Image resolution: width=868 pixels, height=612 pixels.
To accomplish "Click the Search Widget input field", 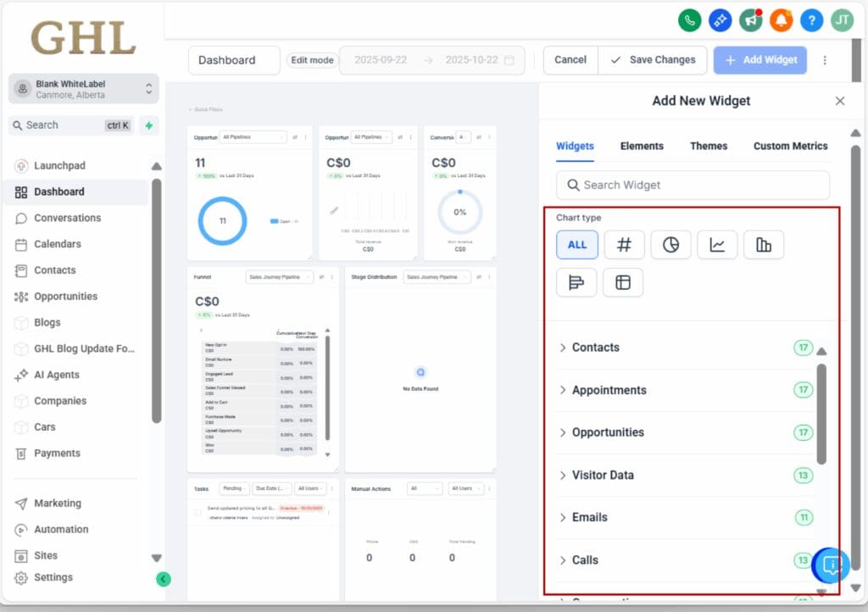I will point(692,185).
